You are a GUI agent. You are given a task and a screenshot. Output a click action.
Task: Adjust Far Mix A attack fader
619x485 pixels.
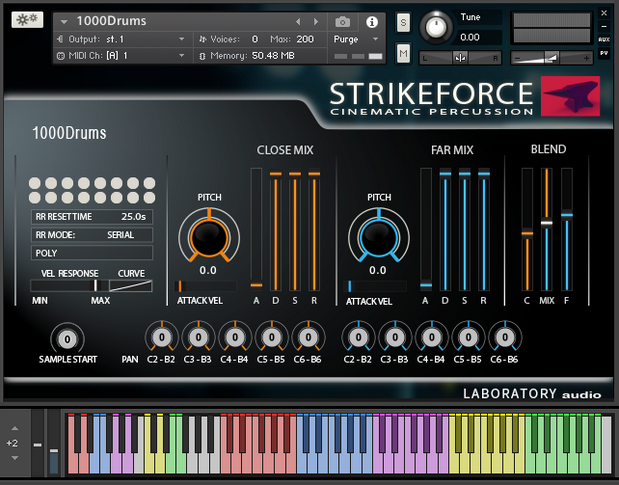point(426,230)
